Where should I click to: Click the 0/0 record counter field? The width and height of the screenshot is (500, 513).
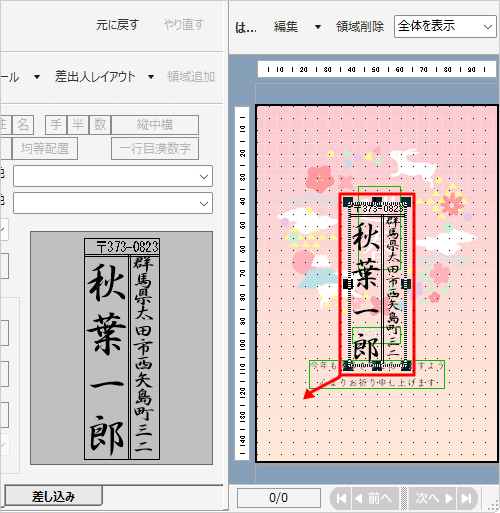pyautogui.click(x=279, y=498)
